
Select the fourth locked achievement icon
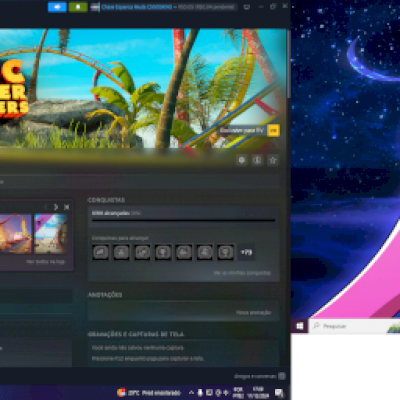point(163,252)
